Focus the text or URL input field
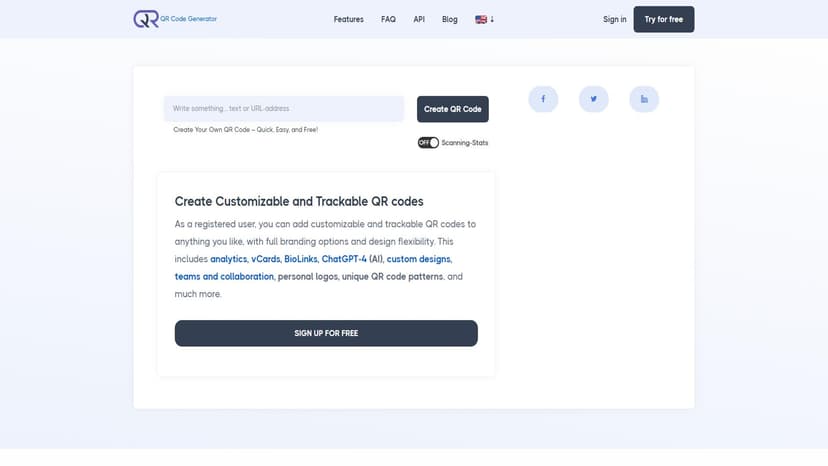828x466 pixels. 284,109
